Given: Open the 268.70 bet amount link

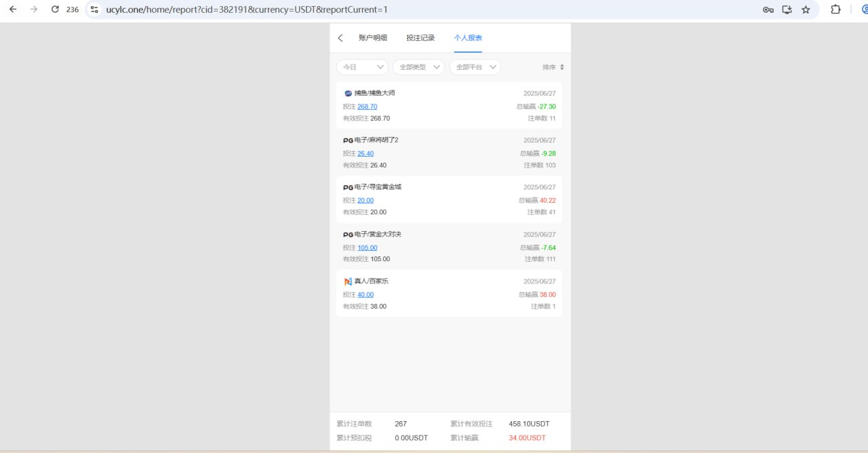Looking at the screenshot, I should pos(367,106).
